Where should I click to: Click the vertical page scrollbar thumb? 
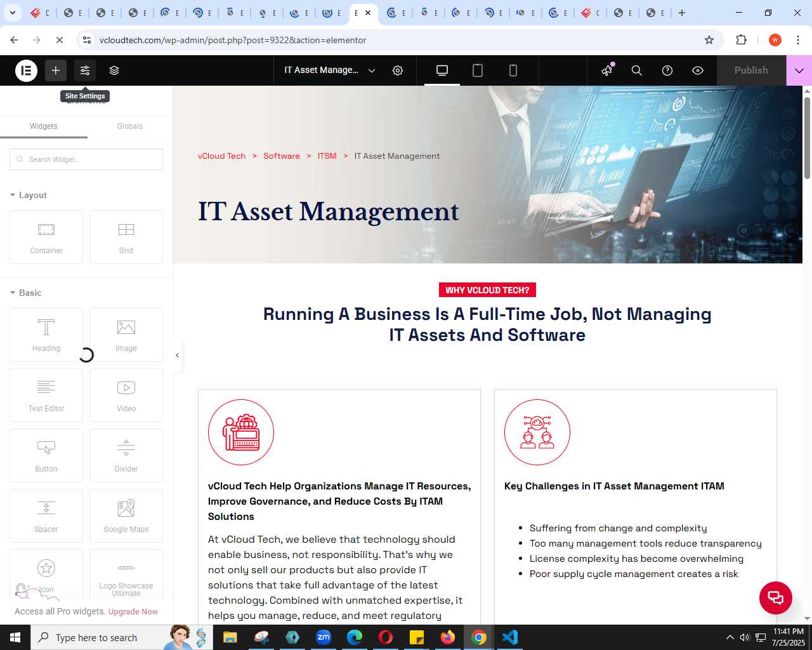tap(807, 138)
